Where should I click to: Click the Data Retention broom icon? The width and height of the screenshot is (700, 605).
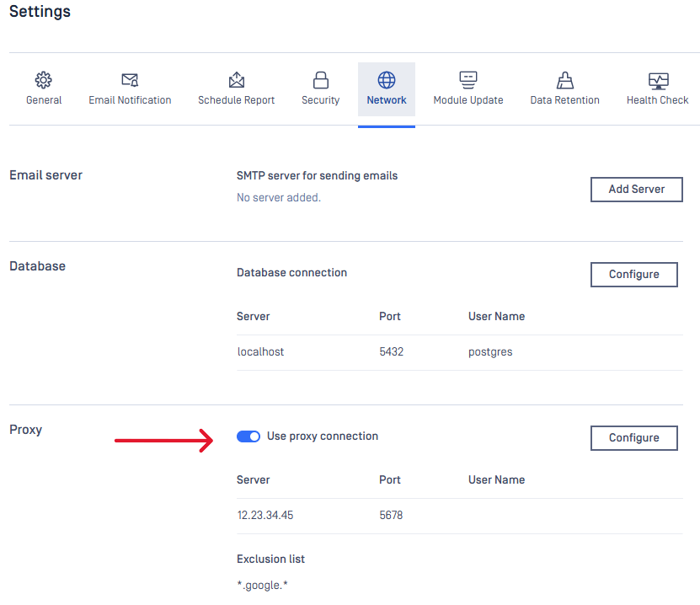click(564, 80)
